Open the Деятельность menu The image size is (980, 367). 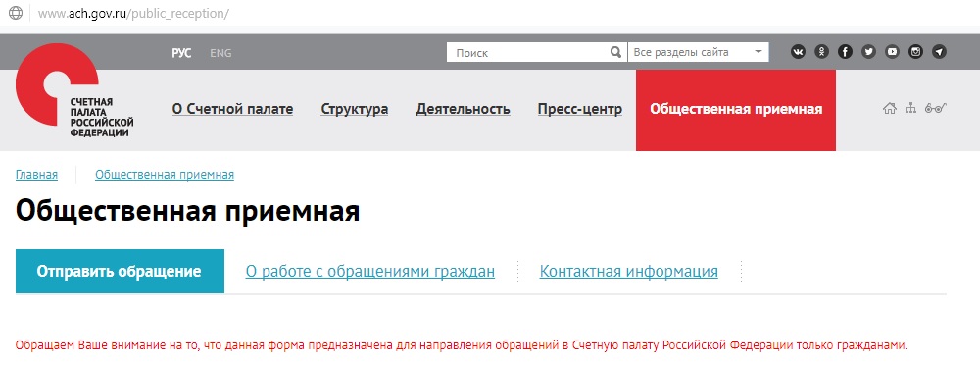click(464, 109)
